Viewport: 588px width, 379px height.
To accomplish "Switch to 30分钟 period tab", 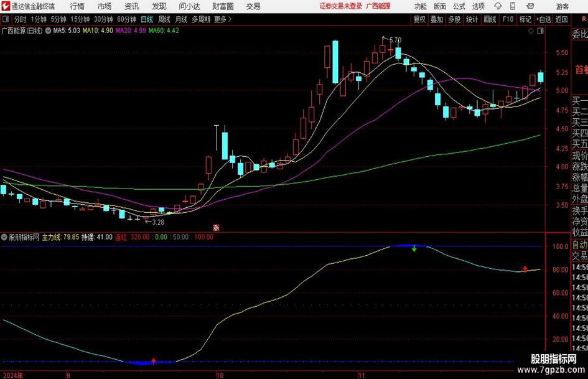I will coord(103,19).
